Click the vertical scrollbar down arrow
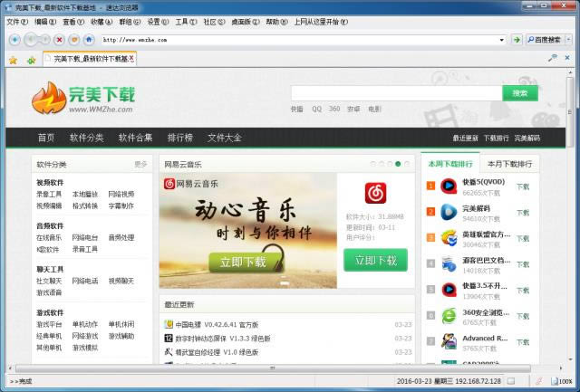This screenshot has width=580, height=392. click(571, 359)
